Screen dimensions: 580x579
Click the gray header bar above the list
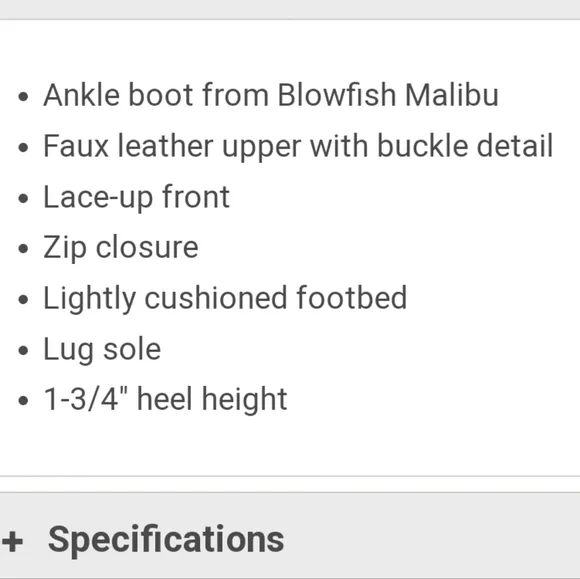coord(290,9)
